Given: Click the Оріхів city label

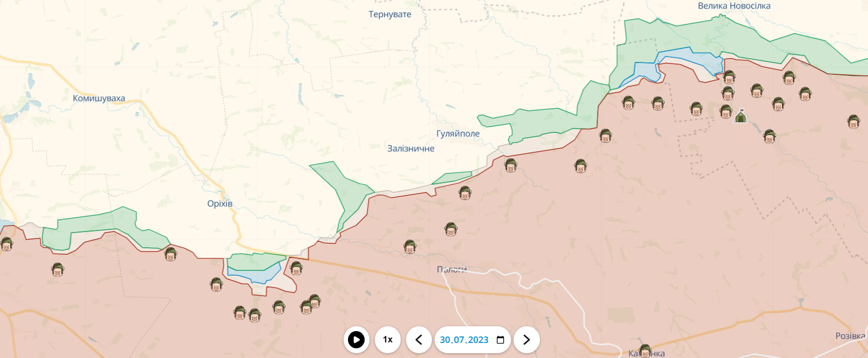Looking at the screenshot, I should [x=220, y=203].
